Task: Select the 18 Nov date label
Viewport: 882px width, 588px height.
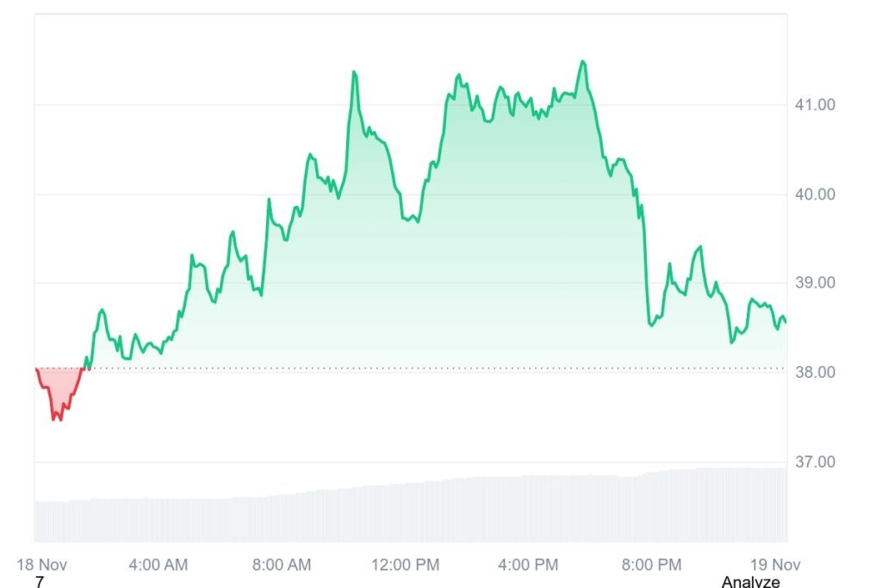Action: 42,565
